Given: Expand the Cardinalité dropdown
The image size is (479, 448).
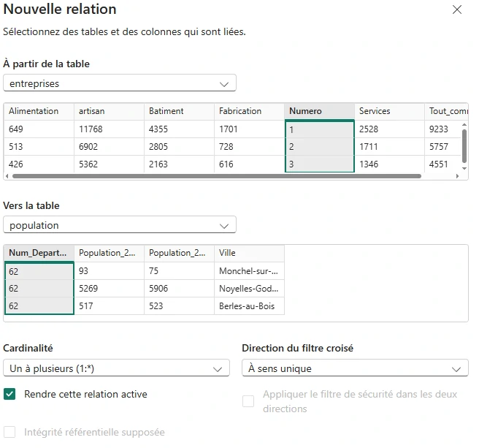Looking at the screenshot, I should click(116, 369).
